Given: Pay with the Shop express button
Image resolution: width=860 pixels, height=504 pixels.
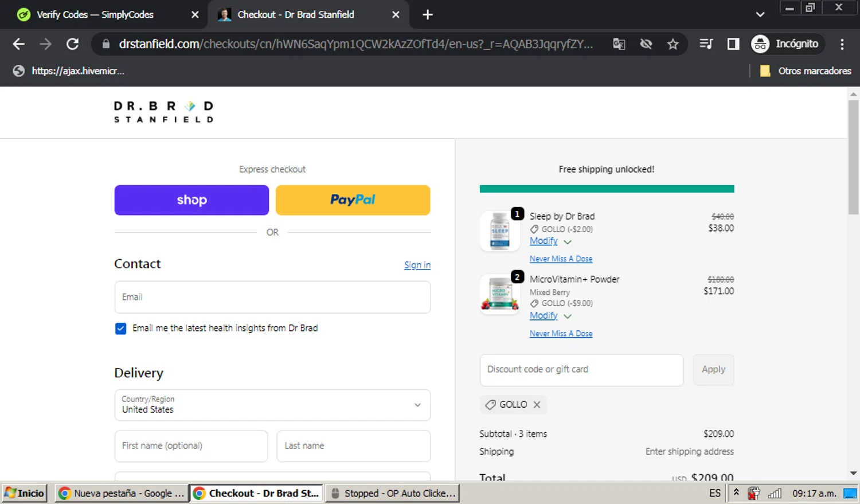Looking at the screenshot, I should tap(191, 200).
